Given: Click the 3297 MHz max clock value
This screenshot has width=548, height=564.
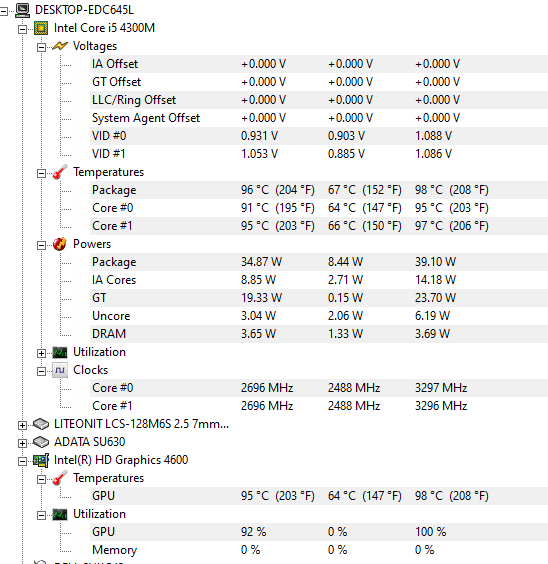Looking at the screenshot, I should [441, 388].
